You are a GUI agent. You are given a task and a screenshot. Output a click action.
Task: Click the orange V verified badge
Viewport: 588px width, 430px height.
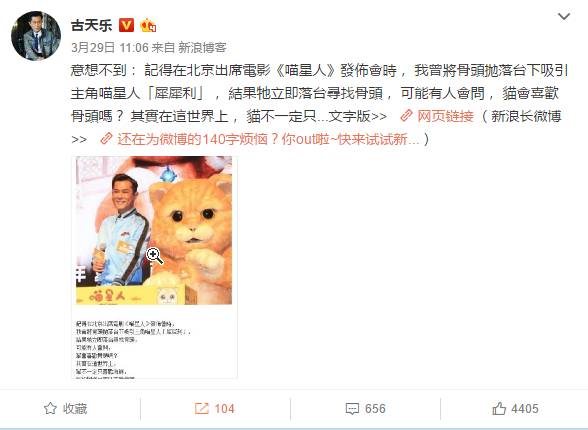(126, 25)
